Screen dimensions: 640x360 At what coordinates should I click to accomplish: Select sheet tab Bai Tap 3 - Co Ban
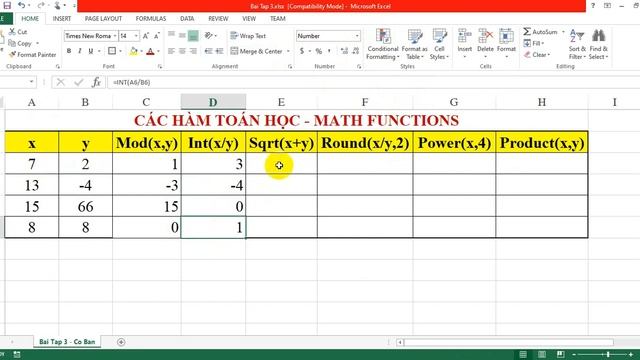pos(67,342)
